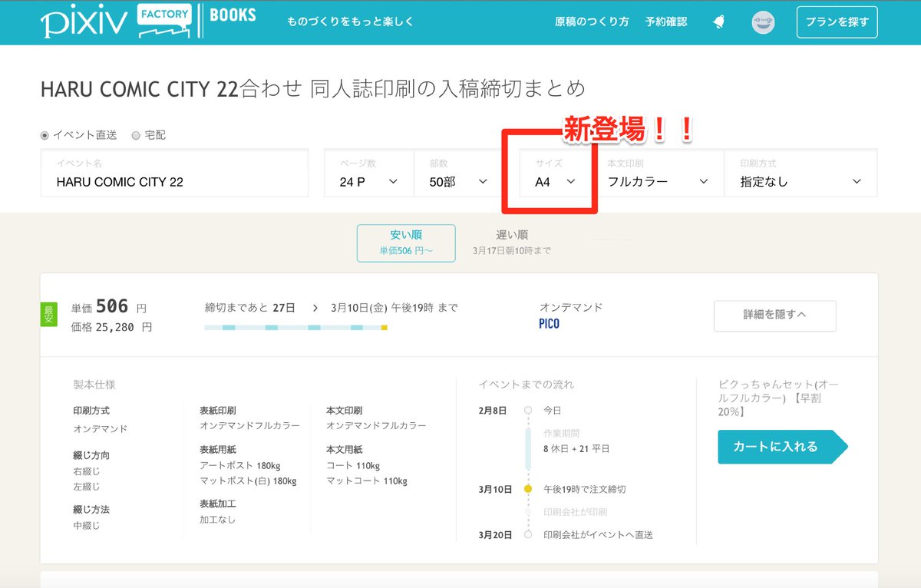Click the 製本仕様 section heading
Image resolution: width=921 pixels, height=588 pixels.
[x=94, y=384]
